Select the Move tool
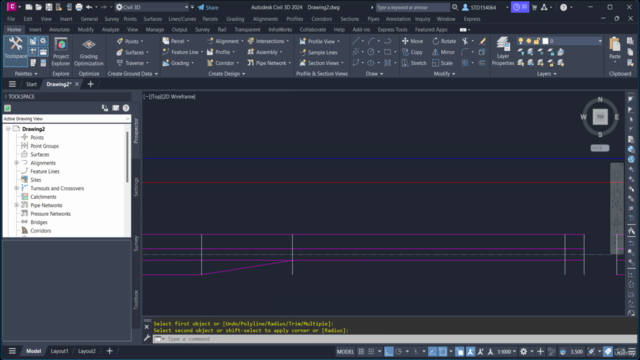 coord(413,41)
